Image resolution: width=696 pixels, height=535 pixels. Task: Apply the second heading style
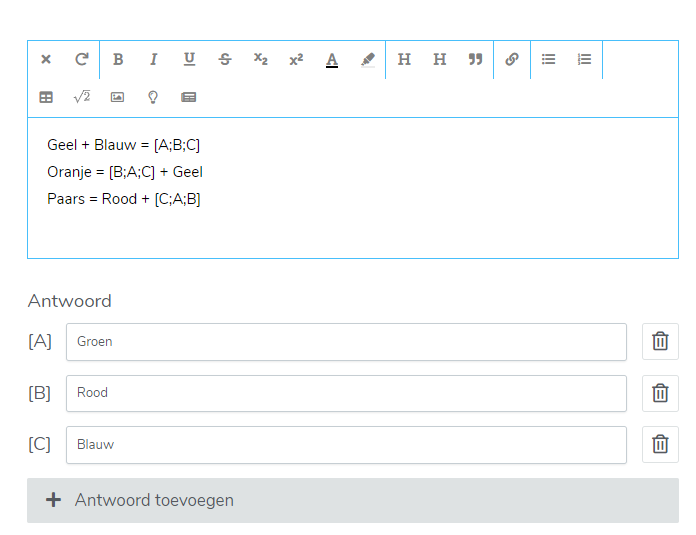pyautogui.click(x=439, y=59)
